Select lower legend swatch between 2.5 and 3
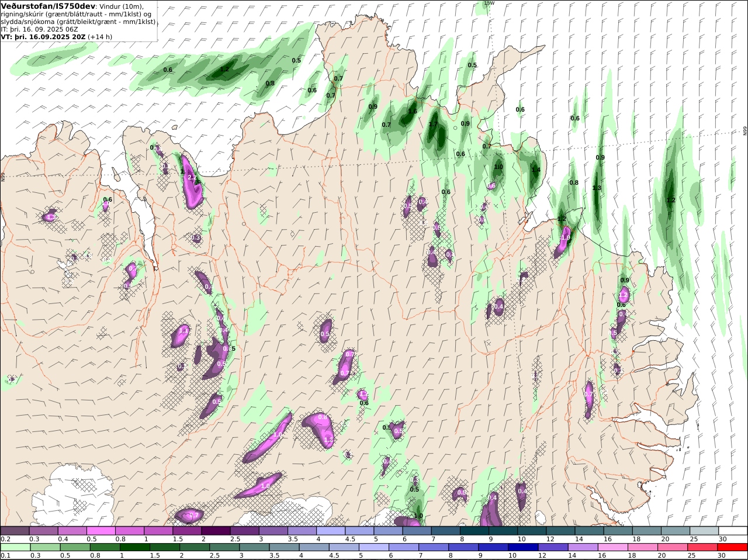Image resolution: width=748 pixels, height=560 pixels. (224, 547)
